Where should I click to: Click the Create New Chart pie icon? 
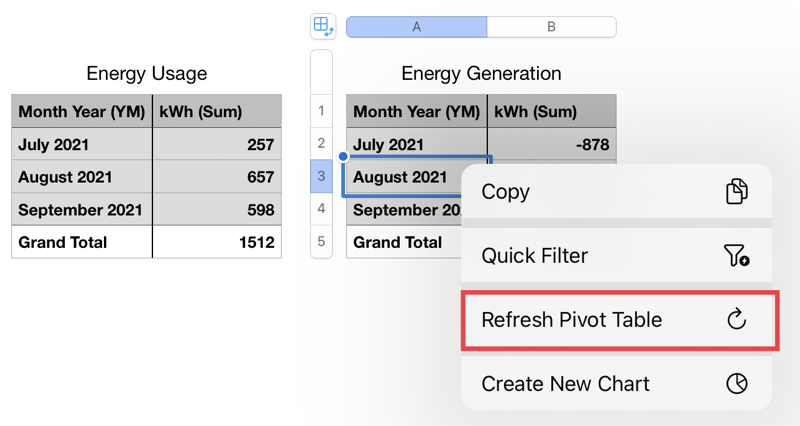point(736,384)
